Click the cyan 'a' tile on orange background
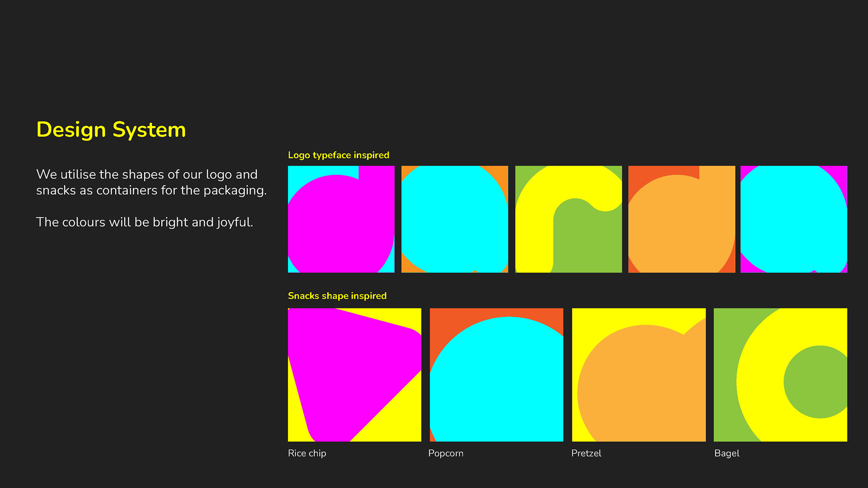This screenshot has width=868, height=488. point(455,219)
